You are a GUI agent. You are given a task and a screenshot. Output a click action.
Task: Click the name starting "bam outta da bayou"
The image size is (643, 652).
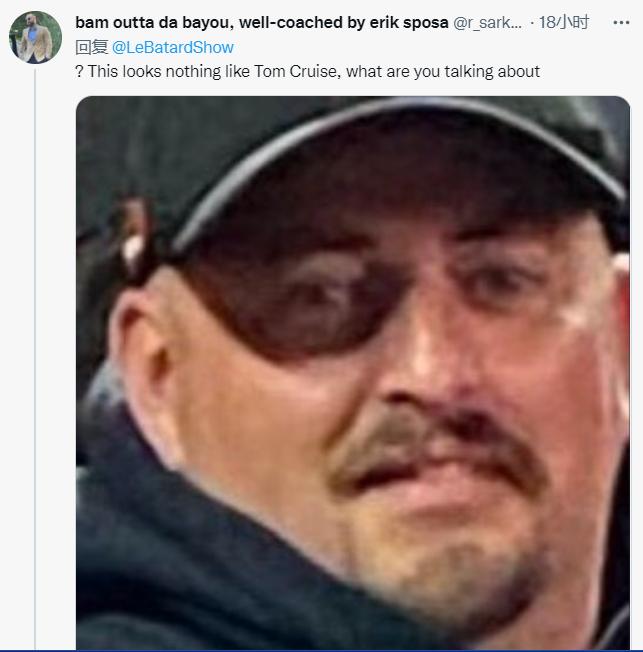(x=262, y=22)
